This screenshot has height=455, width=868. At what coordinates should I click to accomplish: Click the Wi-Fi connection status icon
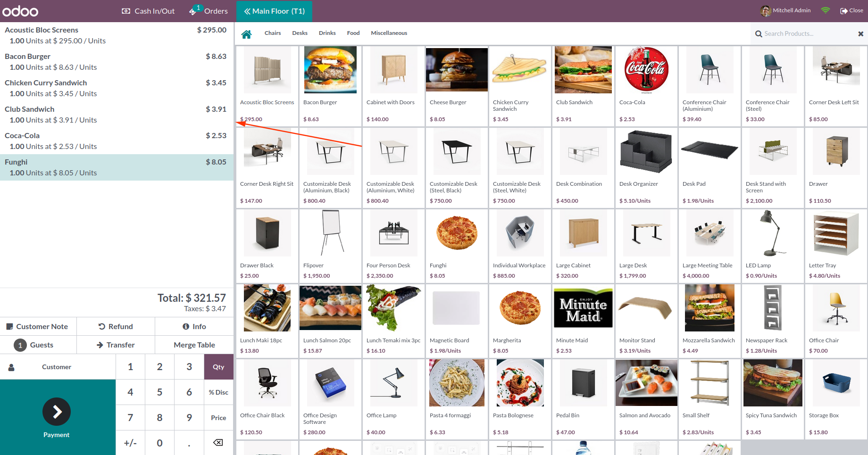click(x=826, y=10)
